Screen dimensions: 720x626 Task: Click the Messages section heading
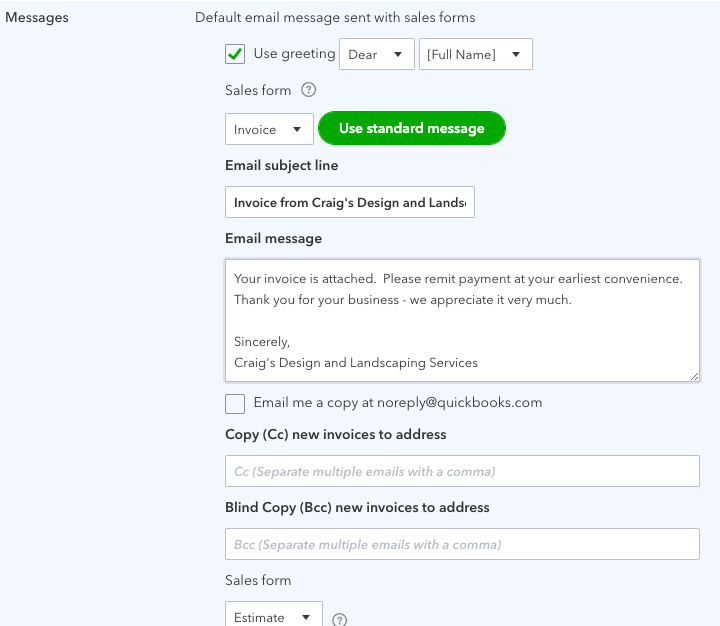(x=37, y=18)
